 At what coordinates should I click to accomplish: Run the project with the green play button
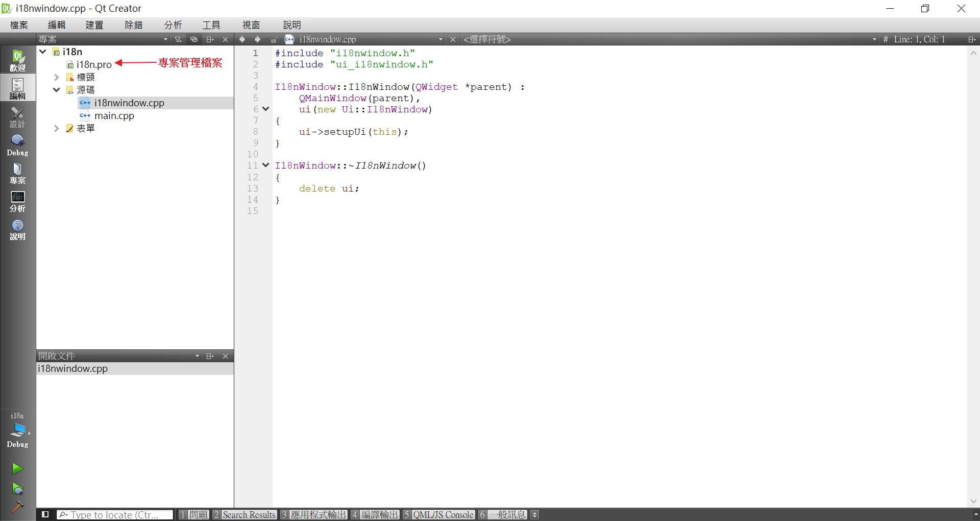(x=17, y=468)
